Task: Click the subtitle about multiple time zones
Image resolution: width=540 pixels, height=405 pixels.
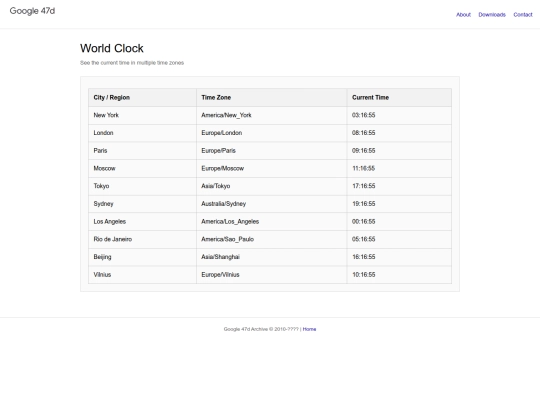Action: (x=132, y=63)
